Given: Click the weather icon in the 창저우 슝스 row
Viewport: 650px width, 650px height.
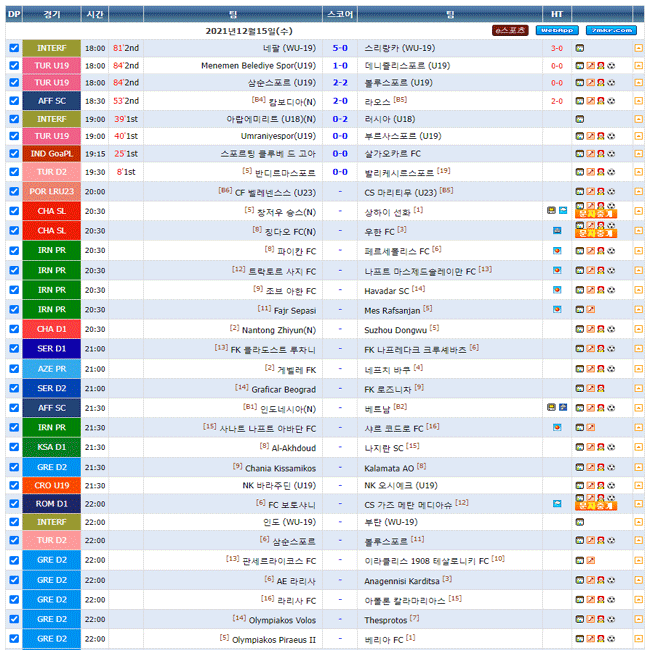Looking at the screenshot, I should point(563,211).
